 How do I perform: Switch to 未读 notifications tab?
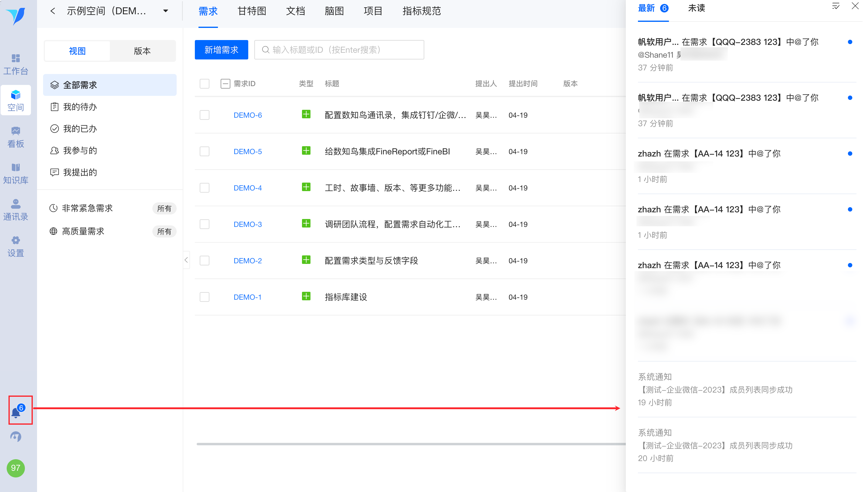(696, 8)
